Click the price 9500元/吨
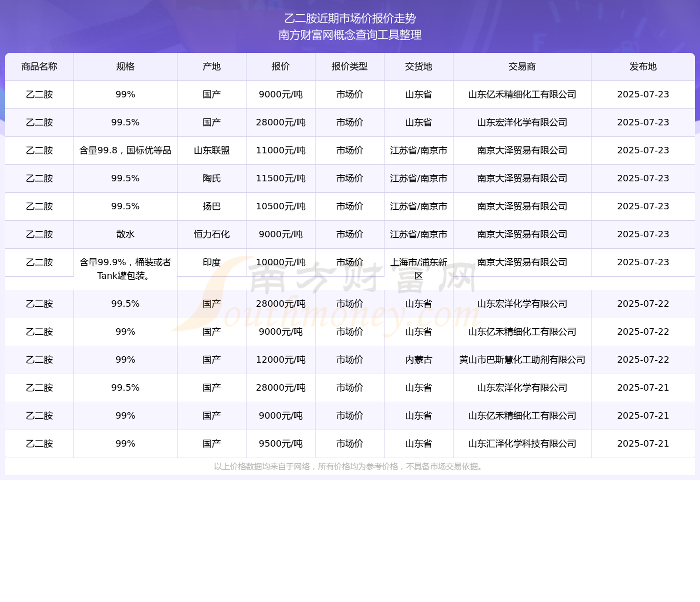Screen dimensions: 700x602 [x=280, y=444]
